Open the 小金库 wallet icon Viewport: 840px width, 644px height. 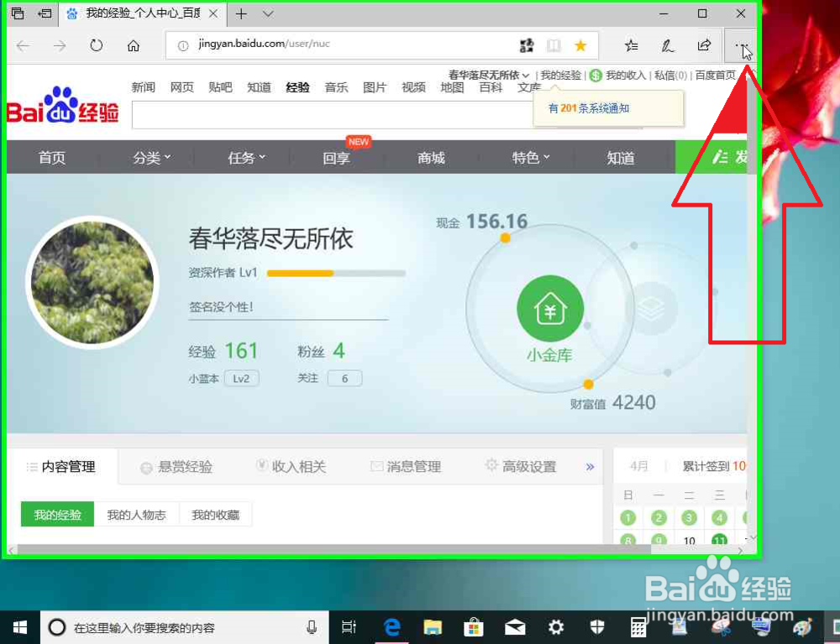click(x=549, y=308)
